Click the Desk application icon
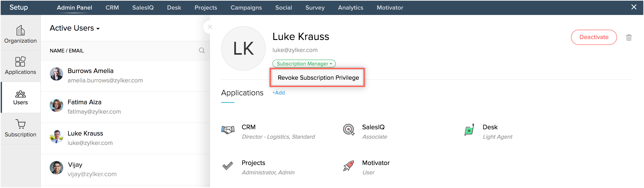Image resolution: width=644 pixels, height=188 pixels. [469, 130]
